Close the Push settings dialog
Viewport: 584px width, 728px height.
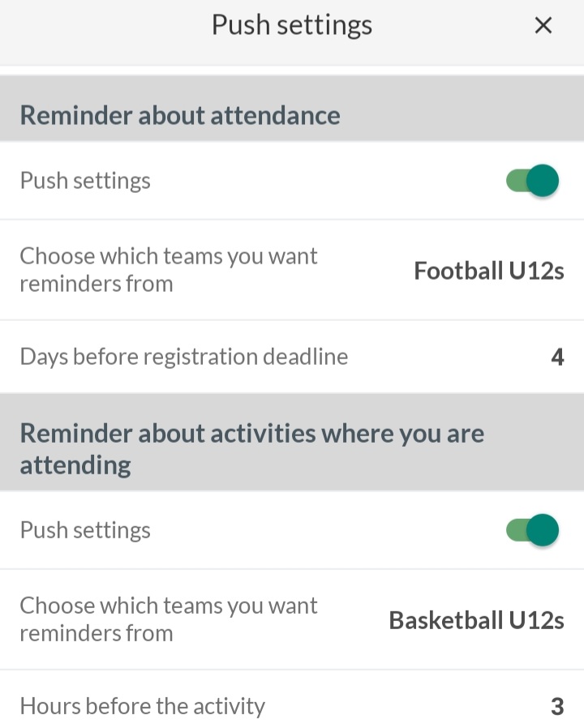(543, 25)
